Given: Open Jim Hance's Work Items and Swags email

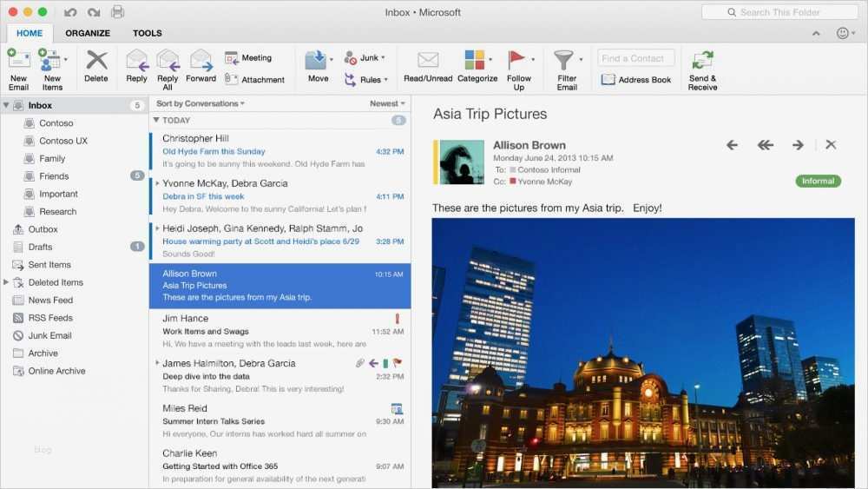Looking at the screenshot, I should [280, 331].
